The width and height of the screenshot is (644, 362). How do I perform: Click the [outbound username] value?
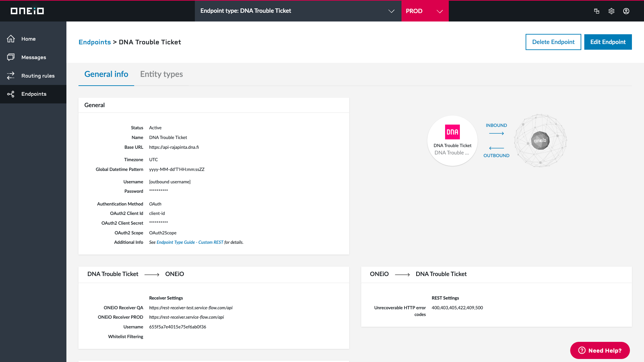click(x=170, y=182)
